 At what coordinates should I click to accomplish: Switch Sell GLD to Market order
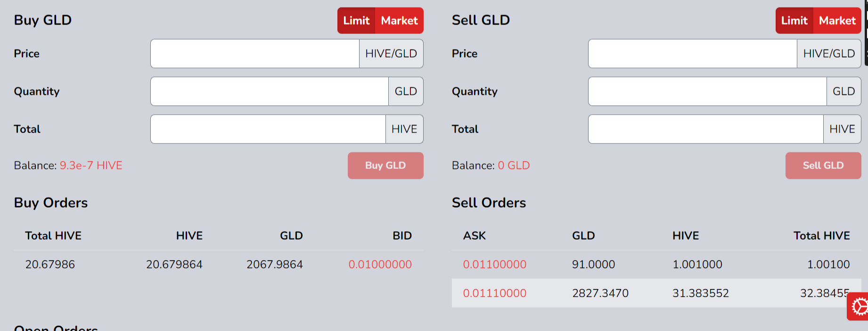[837, 20]
